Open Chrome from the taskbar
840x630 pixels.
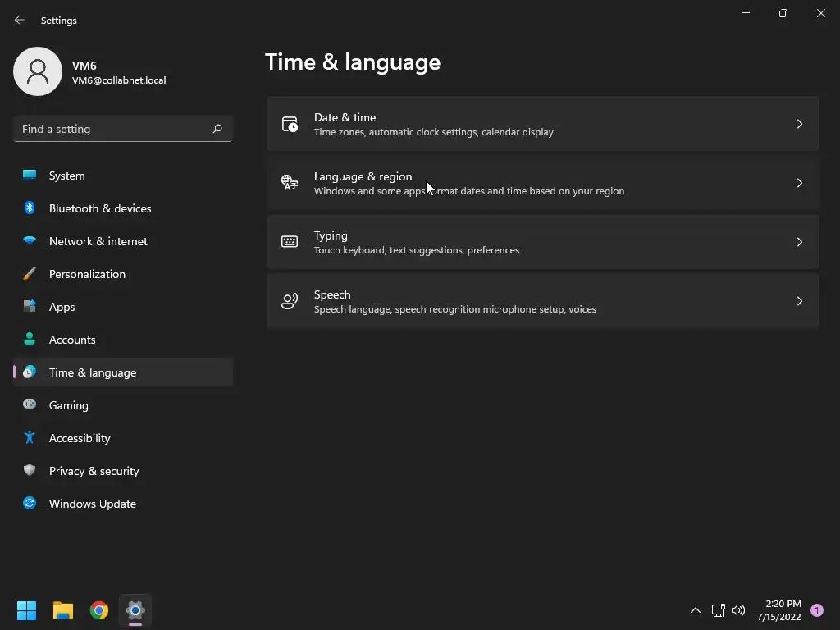(99, 610)
